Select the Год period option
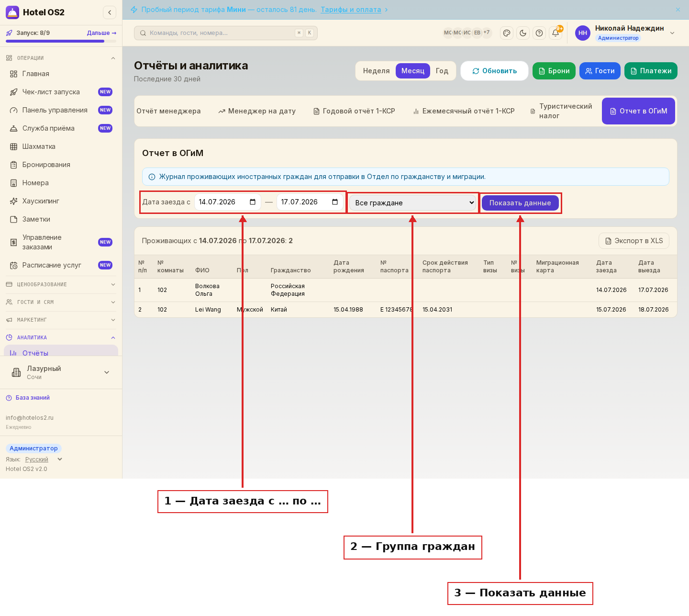Image resolution: width=689 pixels, height=616 pixels. [x=442, y=71]
